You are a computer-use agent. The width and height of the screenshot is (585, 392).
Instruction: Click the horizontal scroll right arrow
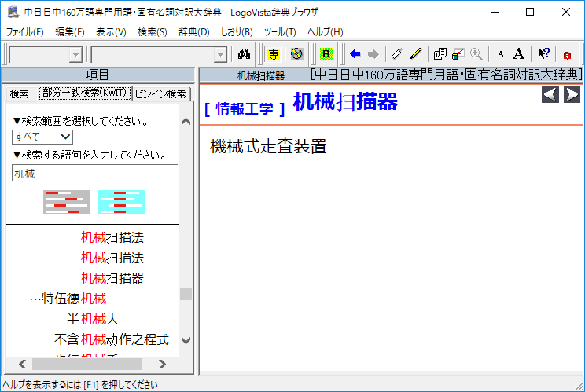tap(162, 364)
